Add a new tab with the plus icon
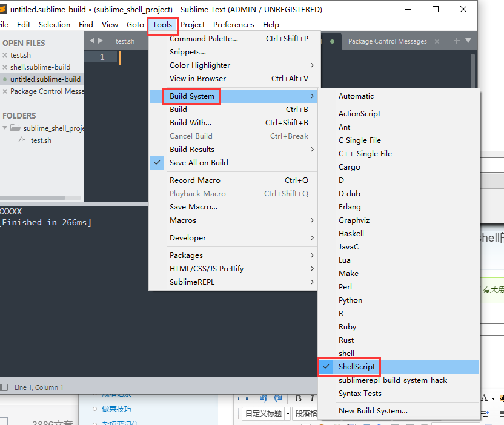 tap(456, 41)
